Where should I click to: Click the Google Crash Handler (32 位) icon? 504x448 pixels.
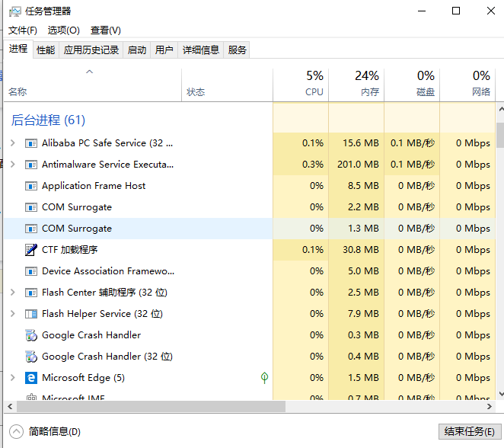pos(31,357)
